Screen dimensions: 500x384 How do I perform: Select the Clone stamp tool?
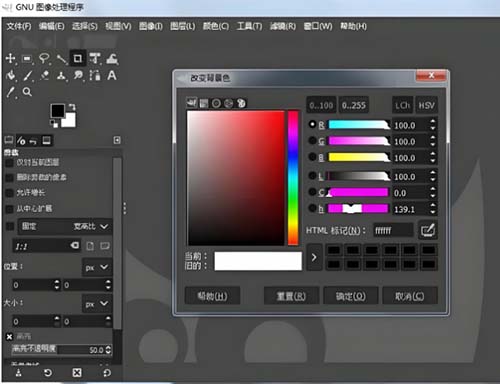point(61,76)
